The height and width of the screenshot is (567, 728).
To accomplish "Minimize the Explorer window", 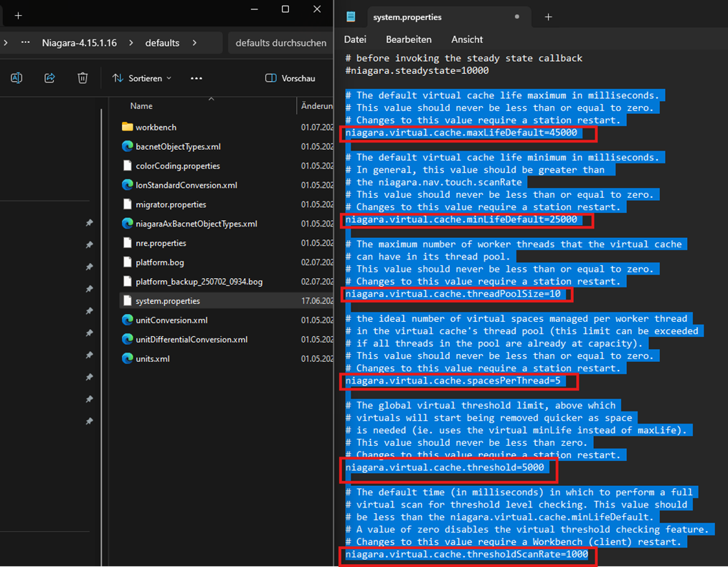I will 255,9.
